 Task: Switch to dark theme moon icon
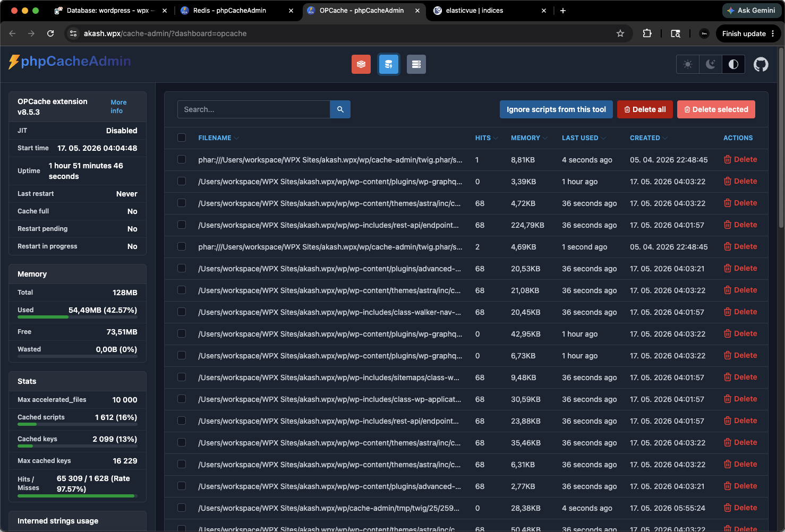(x=711, y=64)
